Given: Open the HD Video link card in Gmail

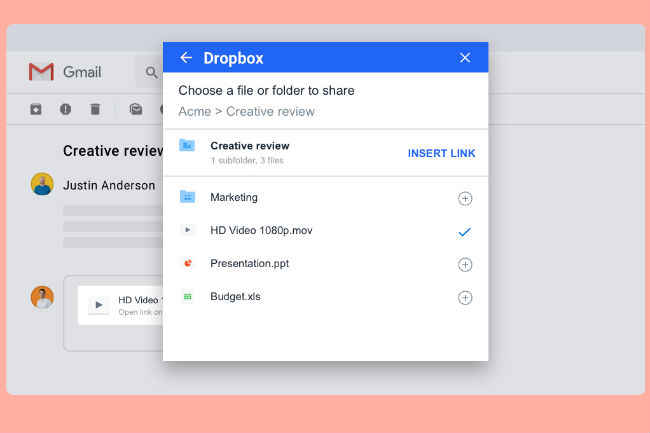Looking at the screenshot, I should 121,305.
